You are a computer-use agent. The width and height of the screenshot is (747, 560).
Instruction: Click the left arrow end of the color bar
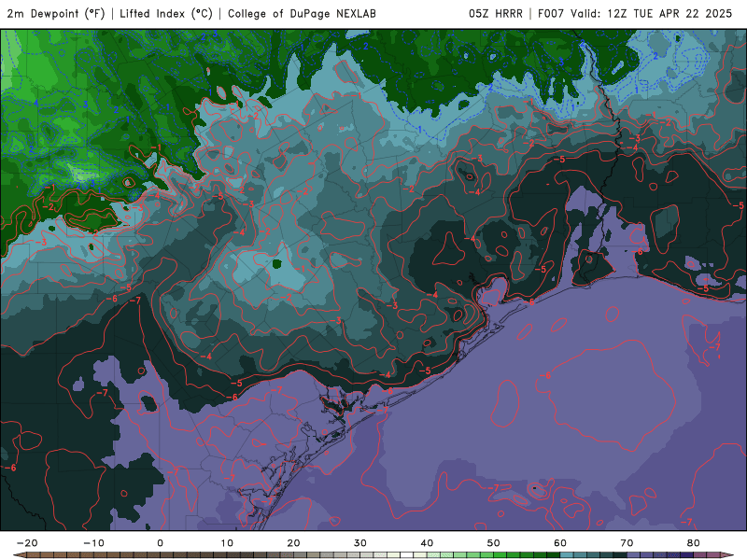coord(19,555)
